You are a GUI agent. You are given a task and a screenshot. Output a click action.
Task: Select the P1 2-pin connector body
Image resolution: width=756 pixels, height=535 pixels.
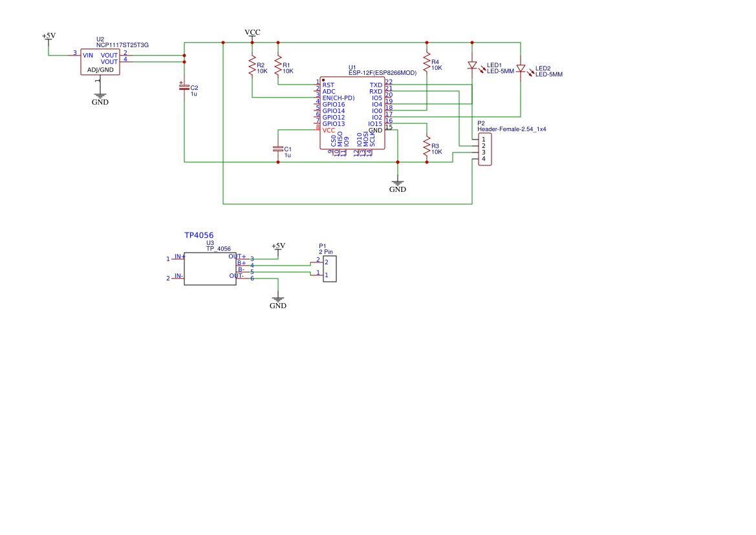click(330, 269)
